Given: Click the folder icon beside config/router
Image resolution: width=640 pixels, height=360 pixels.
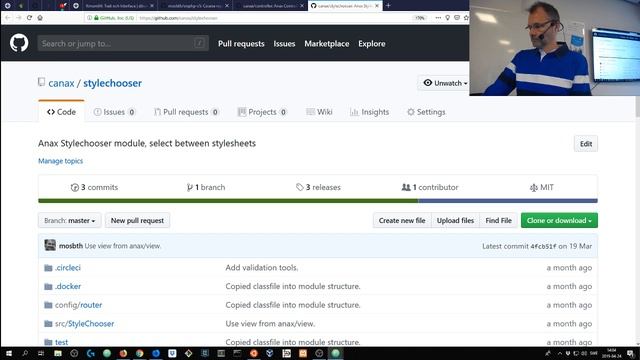Looking at the screenshot, I should point(48,305).
